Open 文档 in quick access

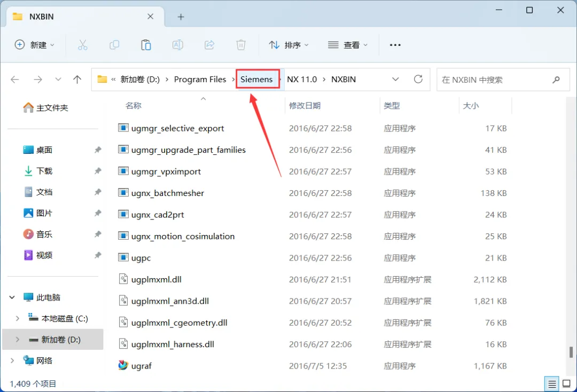38,192
